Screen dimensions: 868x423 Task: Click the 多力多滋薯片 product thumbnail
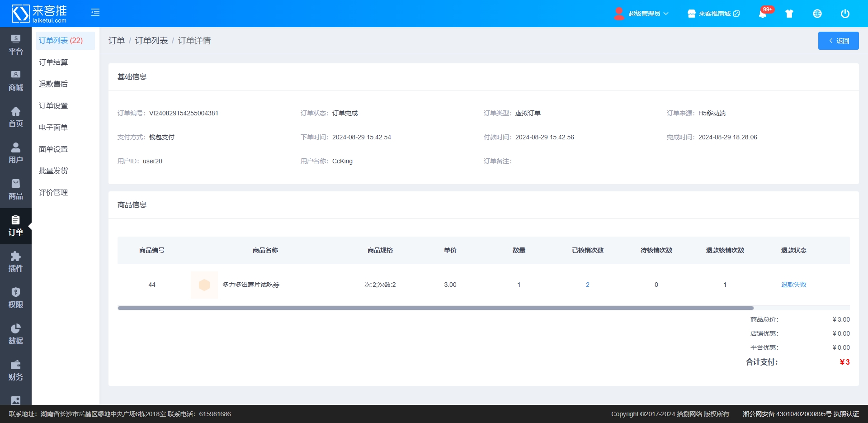pyautogui.click(x=204, y=285)
